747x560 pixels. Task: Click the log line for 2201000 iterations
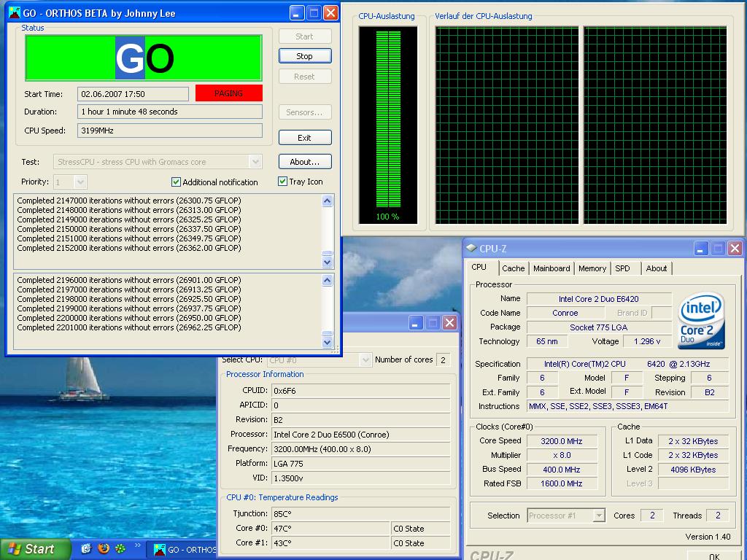pos(129,327)
